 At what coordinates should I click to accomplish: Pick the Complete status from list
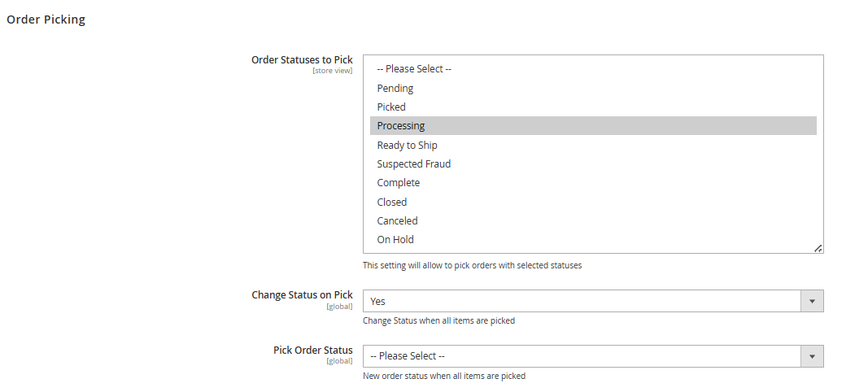point(399,183)
